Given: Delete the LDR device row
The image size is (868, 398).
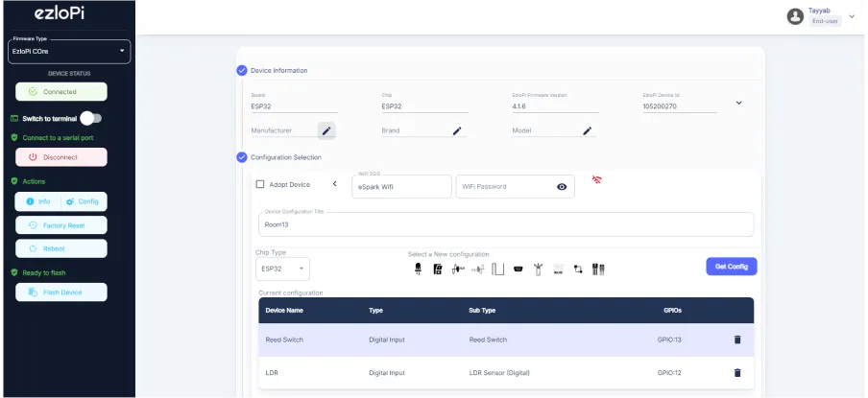Looking at the screenshot, I should tap(737, 372).
